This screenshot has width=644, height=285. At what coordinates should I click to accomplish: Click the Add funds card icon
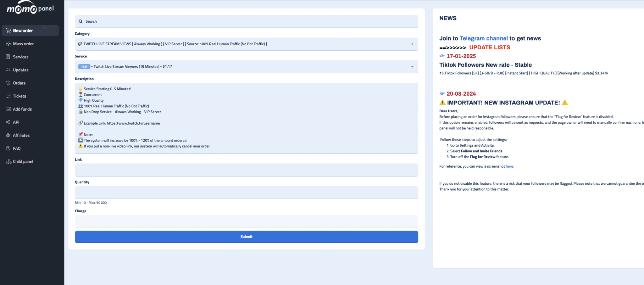click(x=8, y=109)
